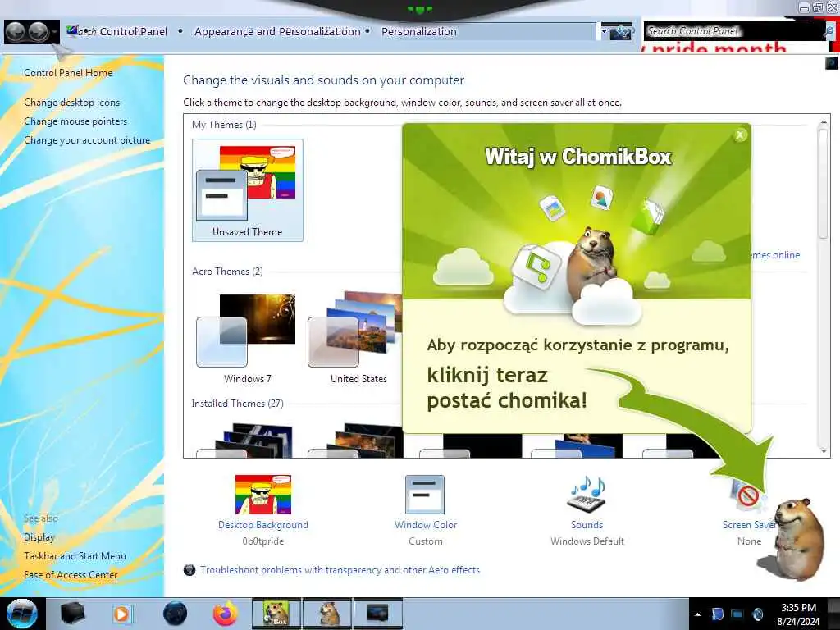Click the Window Color icon
The width and height of the screenshot is (840, 630).
425,495
